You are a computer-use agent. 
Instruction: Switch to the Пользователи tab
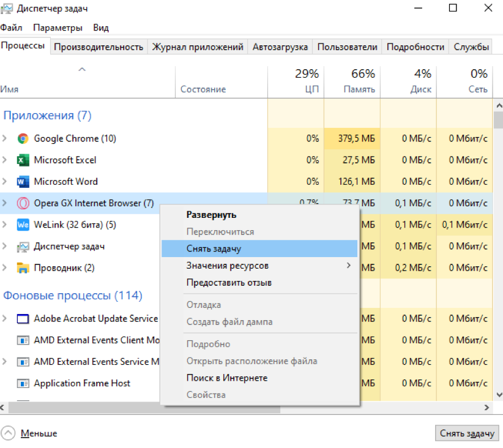coord(347,47)
